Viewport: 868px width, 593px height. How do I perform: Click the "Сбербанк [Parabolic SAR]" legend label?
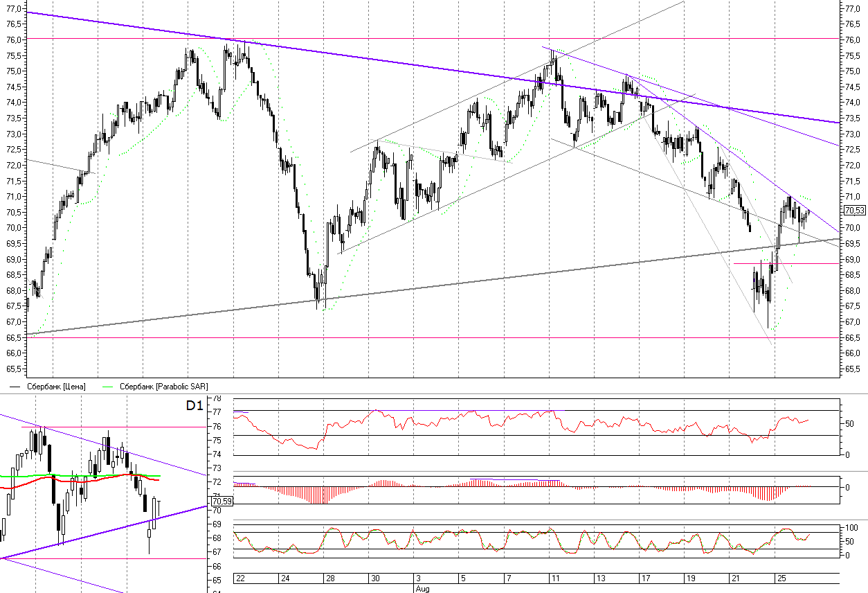click(x=163, y=387)
